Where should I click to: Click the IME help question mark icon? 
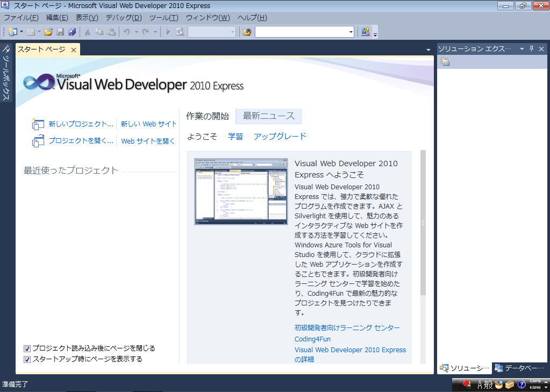click(522, 384)
